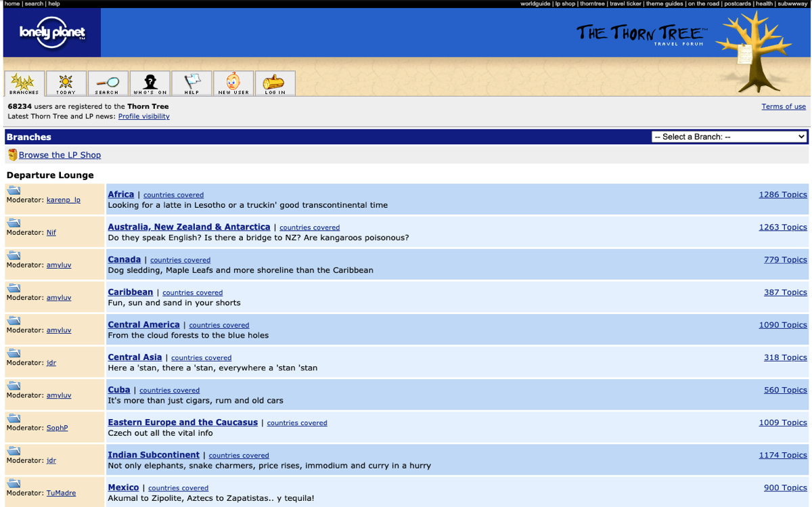Click the folder icon in Africa row

point(14,190)
